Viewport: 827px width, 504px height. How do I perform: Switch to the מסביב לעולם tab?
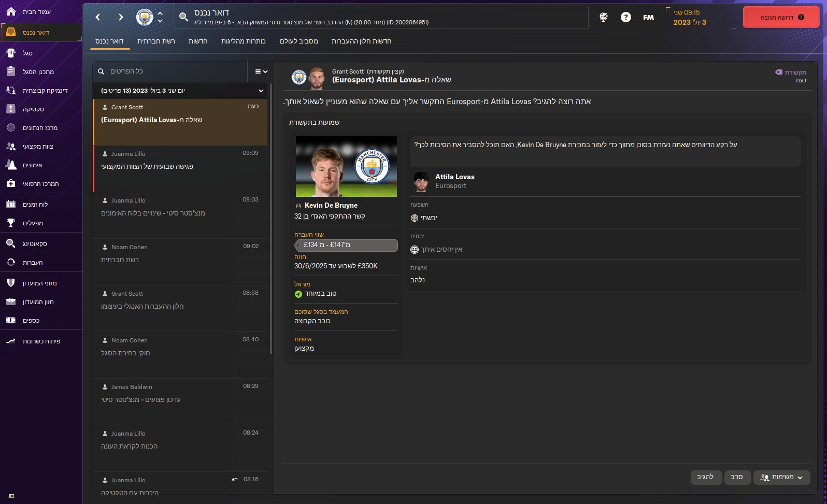(299, 41)
